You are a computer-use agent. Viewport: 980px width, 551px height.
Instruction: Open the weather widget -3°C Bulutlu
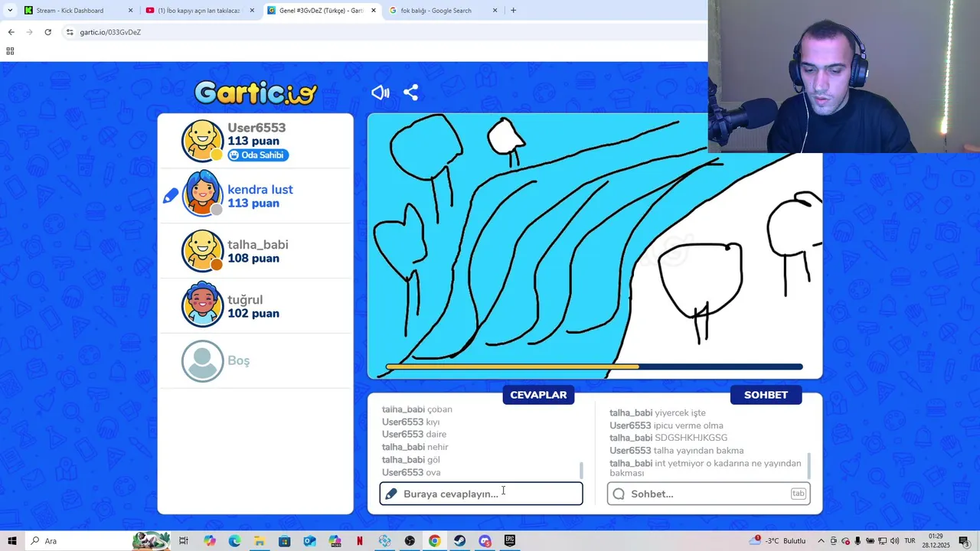pos(779,541)
